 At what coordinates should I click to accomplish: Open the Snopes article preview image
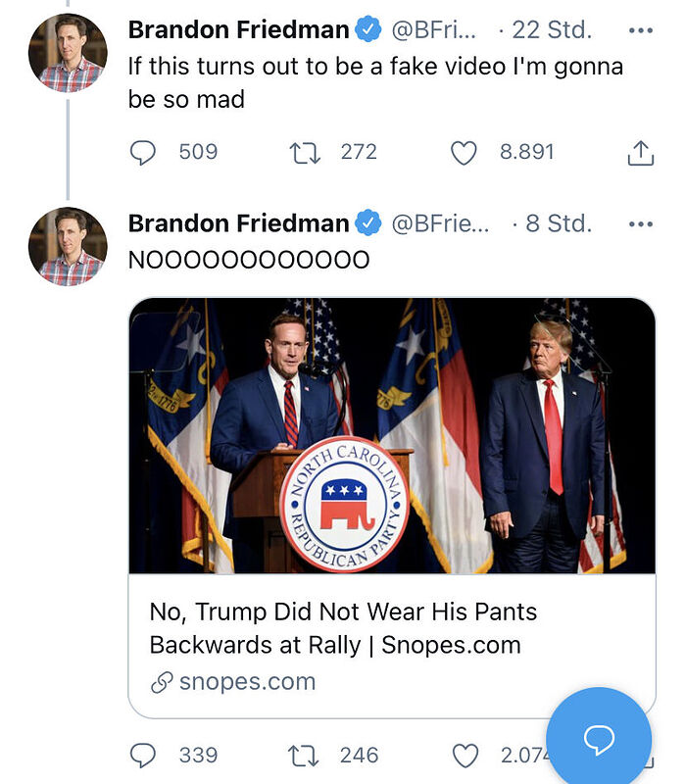(x=392, y=436)
